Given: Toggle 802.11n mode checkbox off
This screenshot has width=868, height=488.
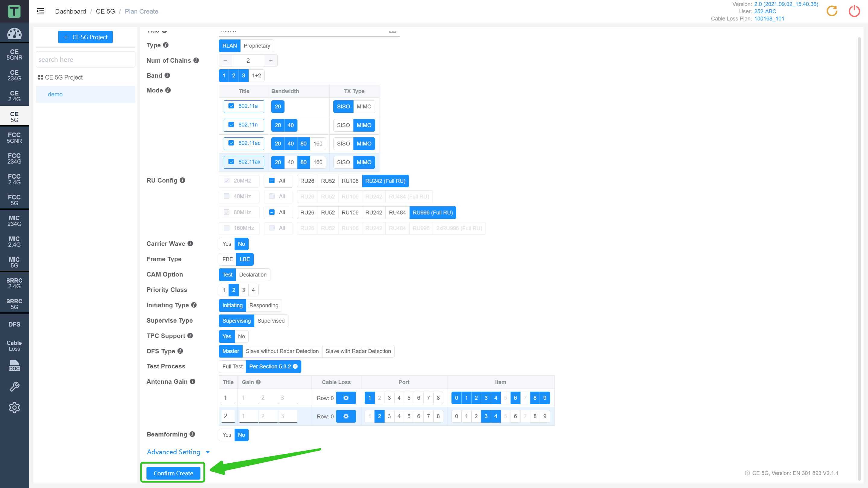Looking at the screenshot, I should [x=232, y=124].
